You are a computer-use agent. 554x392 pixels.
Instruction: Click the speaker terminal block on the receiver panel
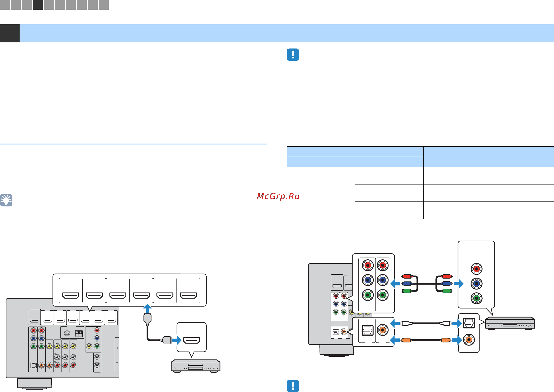coord(79,333)
